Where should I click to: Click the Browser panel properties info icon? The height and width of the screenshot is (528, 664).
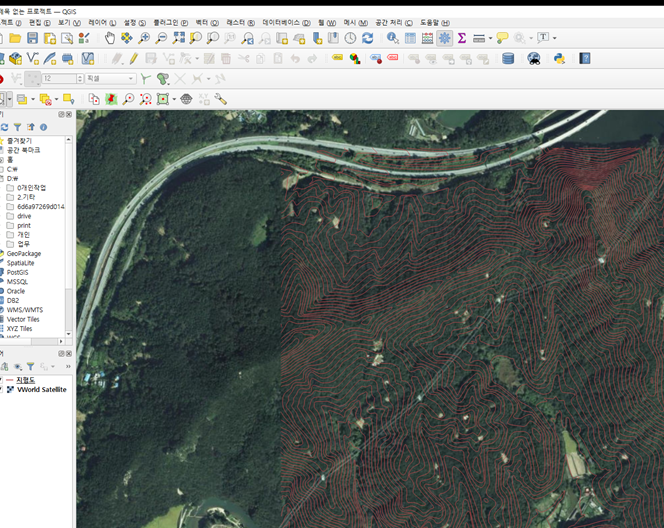(43, 127)
